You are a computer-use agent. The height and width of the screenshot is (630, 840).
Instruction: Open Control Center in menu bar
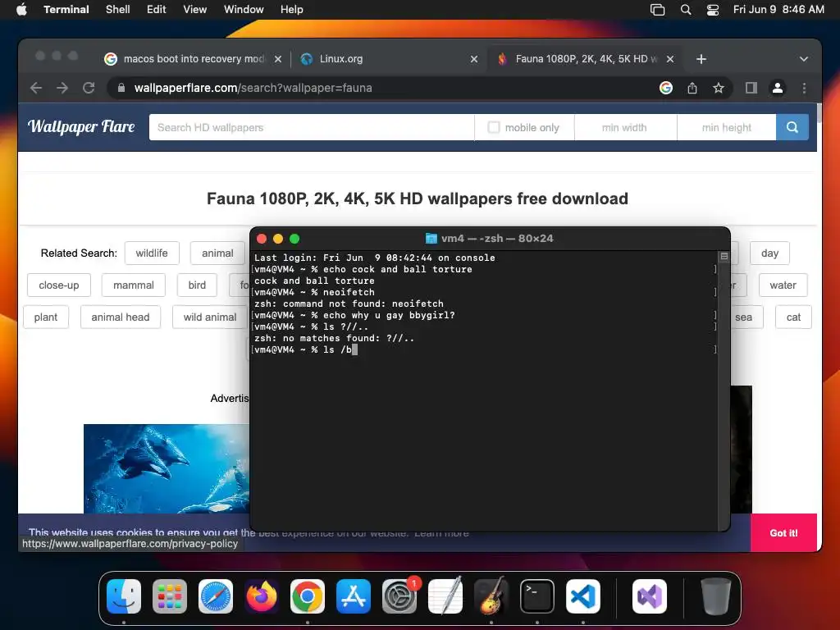pyautogui.click(x=713, y=9)
